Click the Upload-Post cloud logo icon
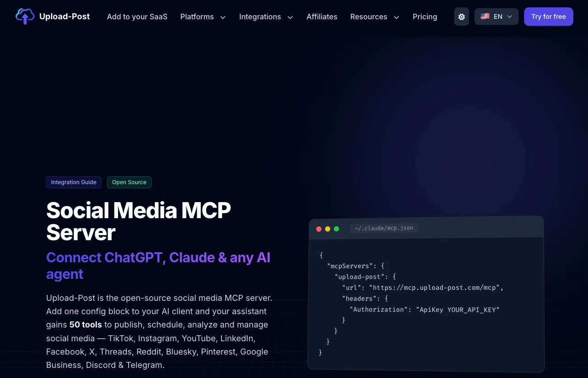 point(25,17)
